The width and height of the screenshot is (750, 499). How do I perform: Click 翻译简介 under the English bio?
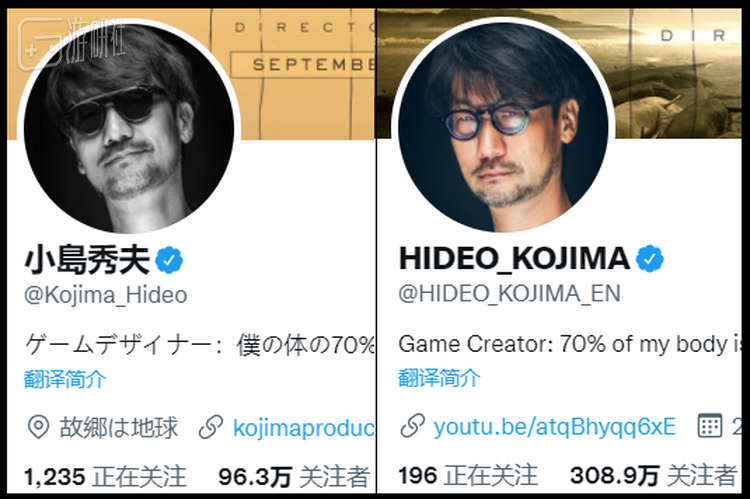[439, 378]
